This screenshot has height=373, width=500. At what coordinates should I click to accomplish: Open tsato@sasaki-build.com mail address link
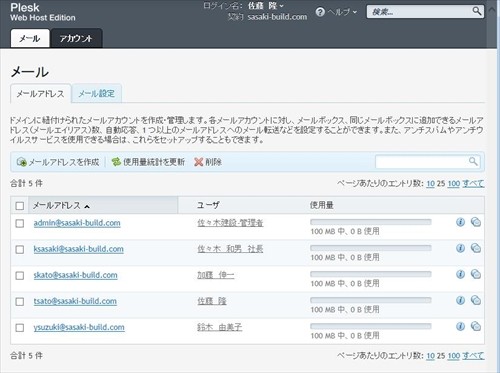[75, 301]
